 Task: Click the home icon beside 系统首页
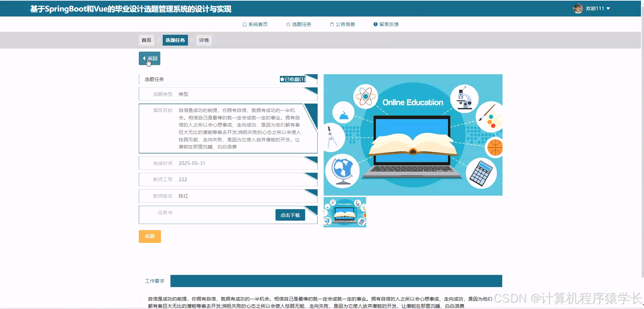tap(245, 24)
